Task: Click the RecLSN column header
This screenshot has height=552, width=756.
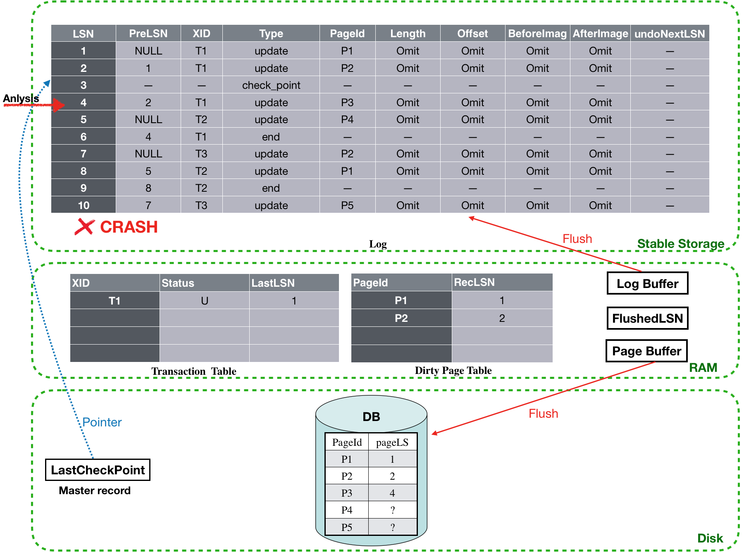Action: coord(502,282)
